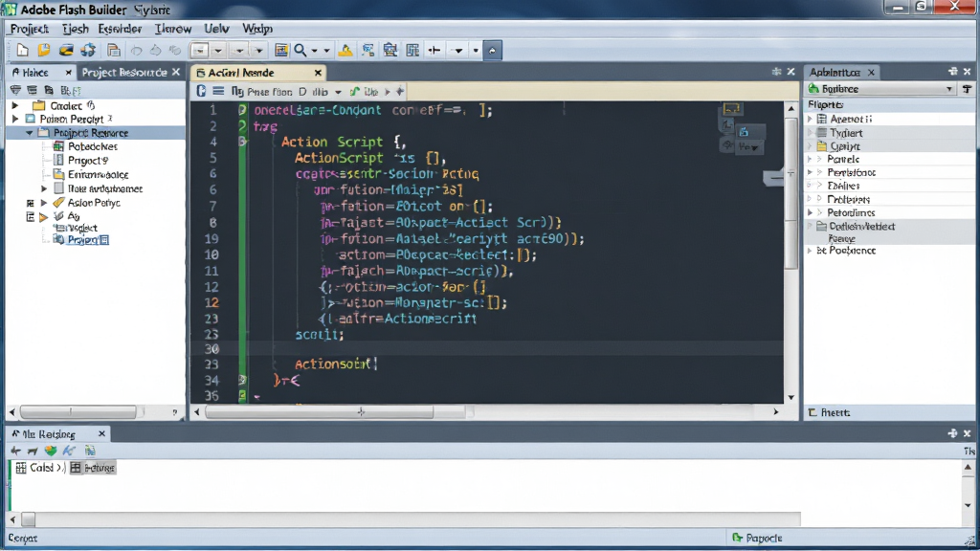Click the green curved icon in editor toolbar

pyautogui.click(x=354, y=92)
